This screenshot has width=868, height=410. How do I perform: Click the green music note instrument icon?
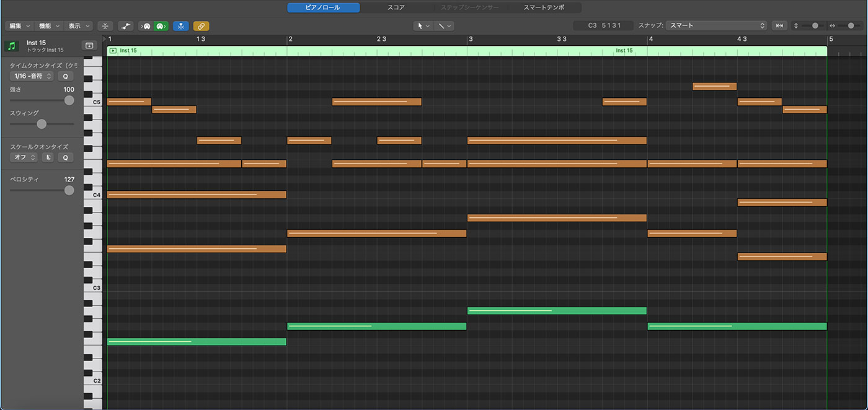pos(12,46)
